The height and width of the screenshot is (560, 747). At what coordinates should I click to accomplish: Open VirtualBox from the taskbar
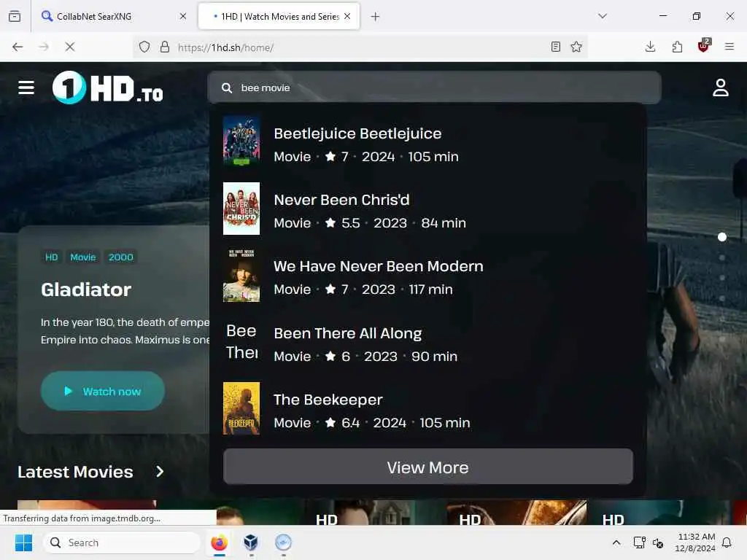pyautogui.click(x=251, y=542)
